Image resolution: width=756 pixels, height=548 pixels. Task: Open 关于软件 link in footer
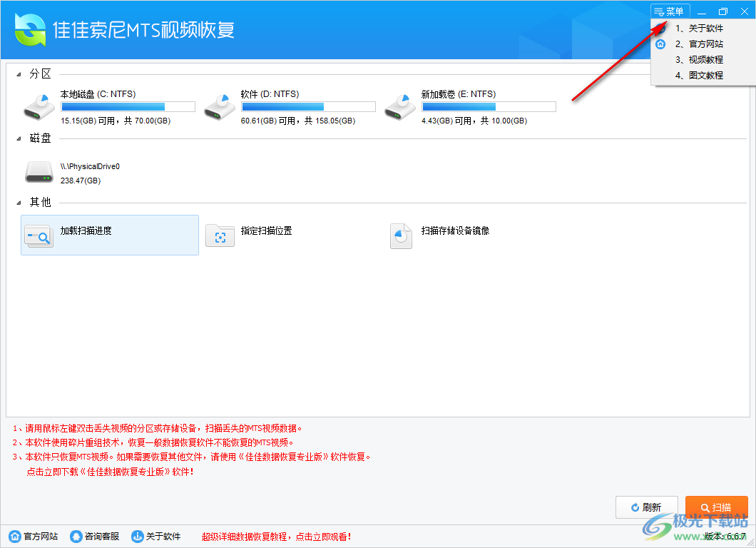tap(163, 537)
